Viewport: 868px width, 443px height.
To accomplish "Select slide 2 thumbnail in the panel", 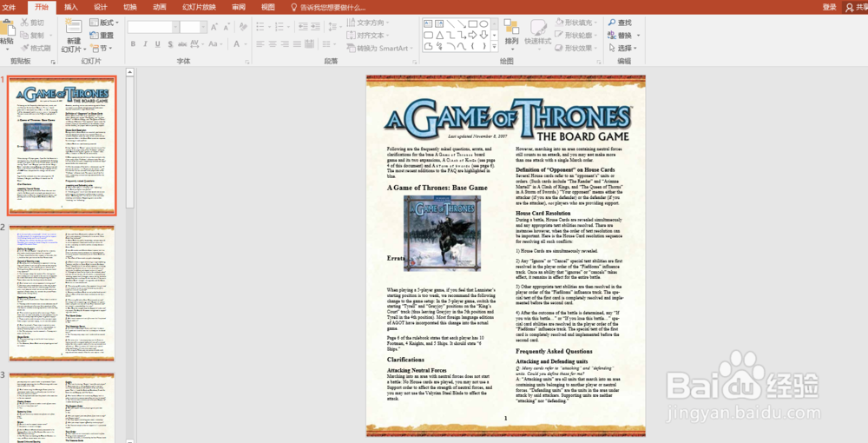I will 62,293.
